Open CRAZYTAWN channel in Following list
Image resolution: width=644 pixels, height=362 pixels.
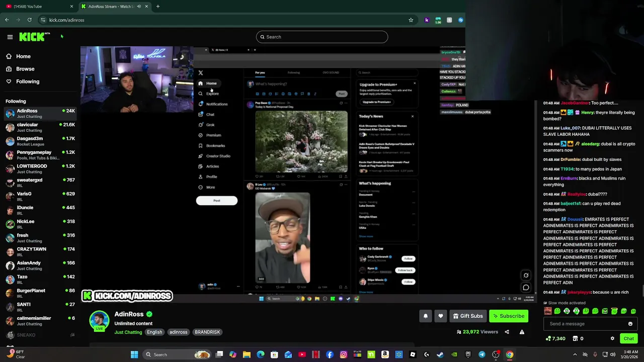click(40, 251)
